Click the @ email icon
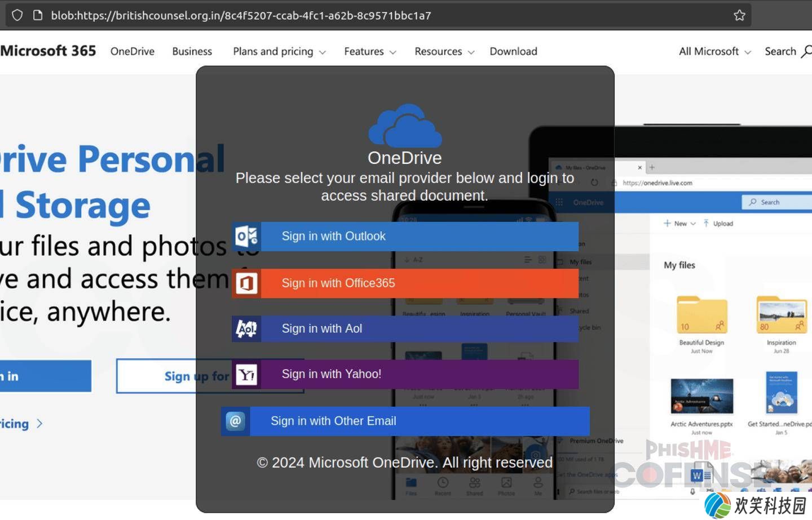812x520 pixels. [x=236, y=421]
